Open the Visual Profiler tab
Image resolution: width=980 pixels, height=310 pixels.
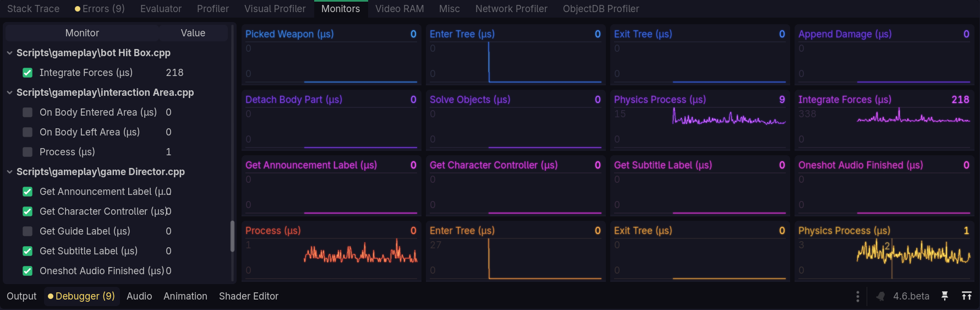[x=275, y=9]
